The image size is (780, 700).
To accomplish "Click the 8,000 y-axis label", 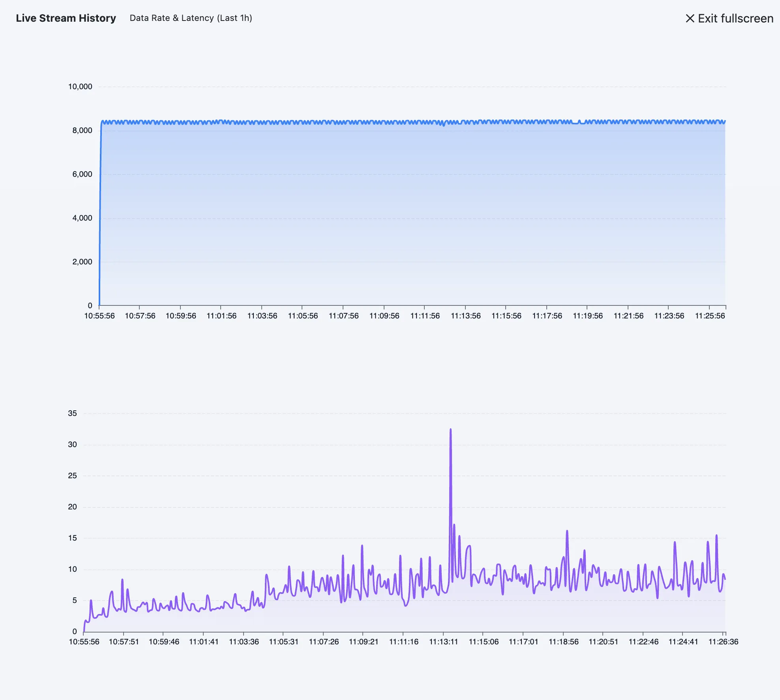I will (x=82, y=130).
